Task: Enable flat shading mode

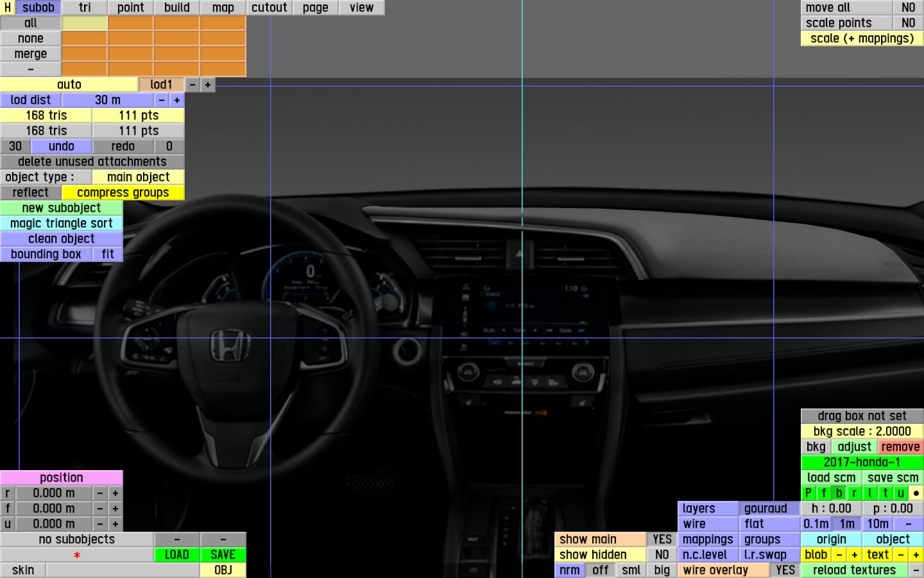Action: (770, 524)
